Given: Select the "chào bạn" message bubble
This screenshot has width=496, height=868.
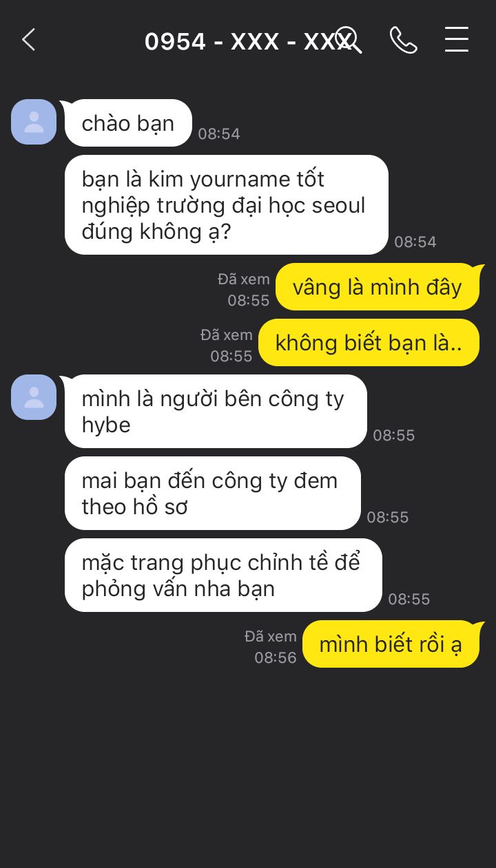Looking at the screenshot, I should [x=128, y=123].
